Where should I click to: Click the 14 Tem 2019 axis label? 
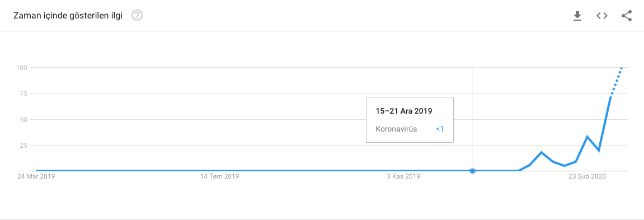pos(220,177)
